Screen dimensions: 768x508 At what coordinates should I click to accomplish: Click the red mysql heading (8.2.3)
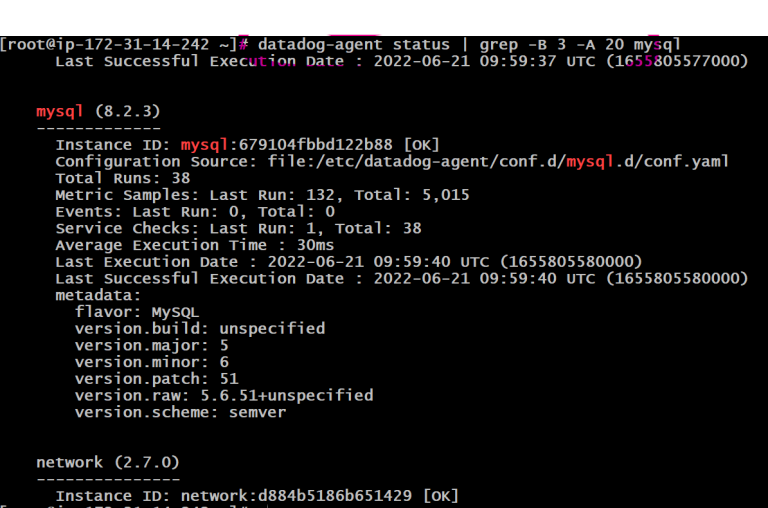pyautogui.click(x=98, y=111)
